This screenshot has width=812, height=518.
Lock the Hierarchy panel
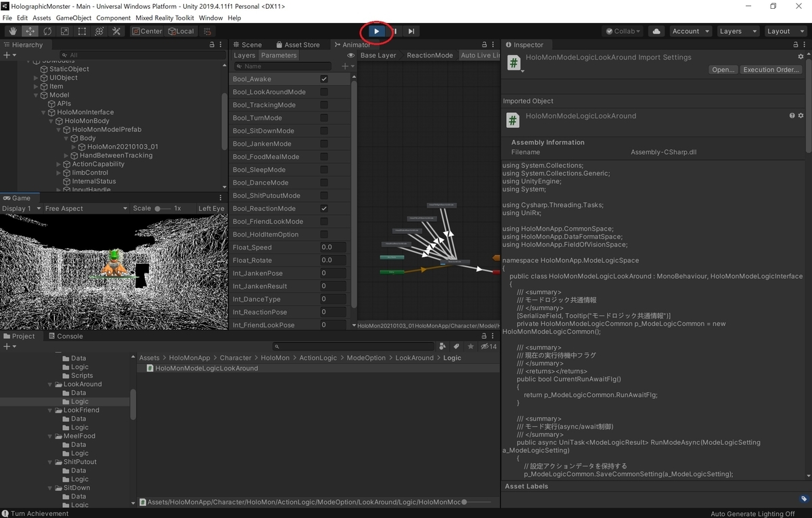click(x=212, y=45)
